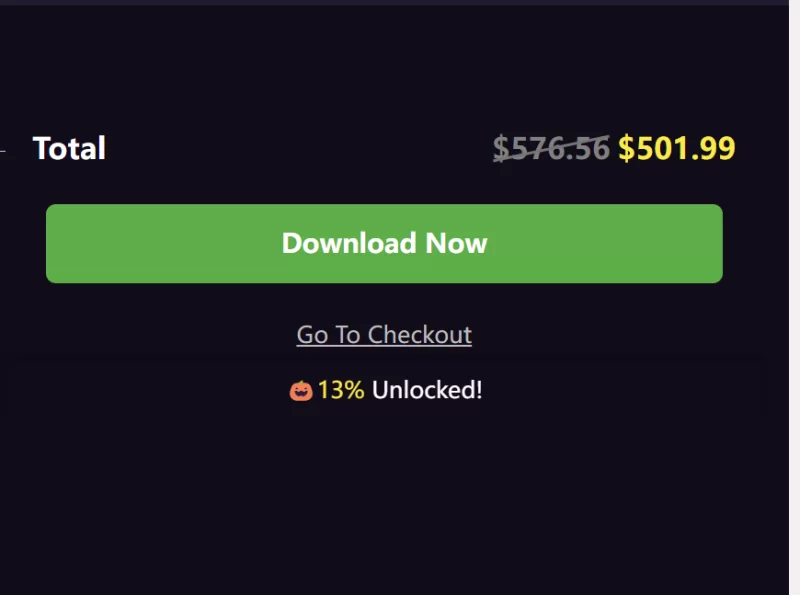The width and height of the screenshot is (800, 595).
Task: Click the percent symbol after 13
Action: (x=354, y=390)
